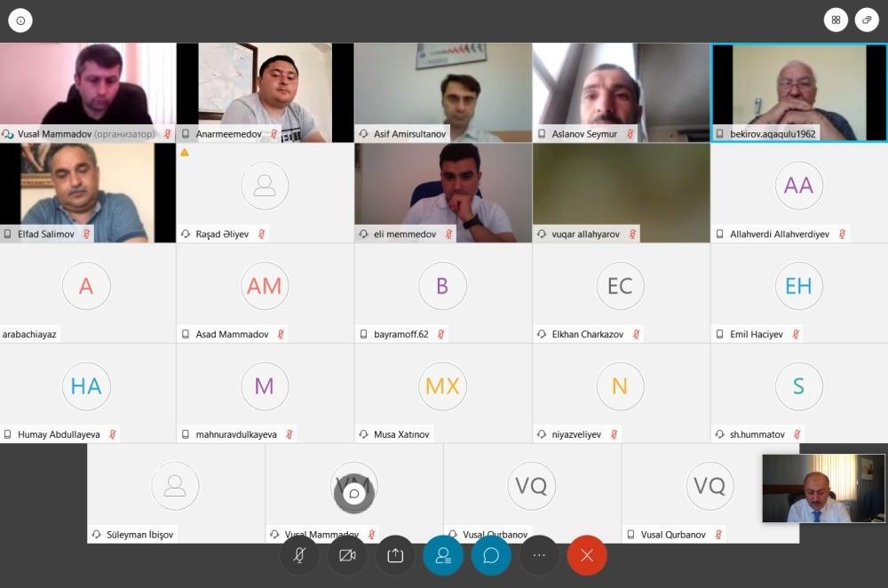The height and width of the screenshot is (588, 888).
Task: Click the AA avatar of Allahverdi Allahverdiyev
Action: 798,186
